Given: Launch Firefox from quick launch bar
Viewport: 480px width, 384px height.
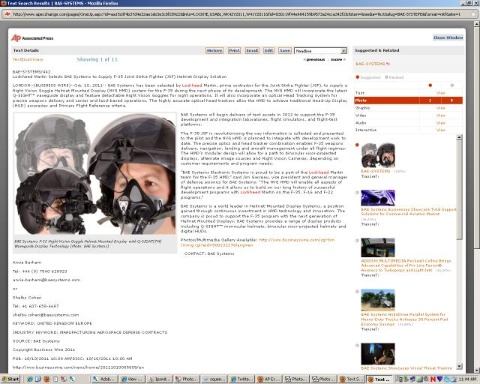Looking at the screenshot, I should point(46,379).
